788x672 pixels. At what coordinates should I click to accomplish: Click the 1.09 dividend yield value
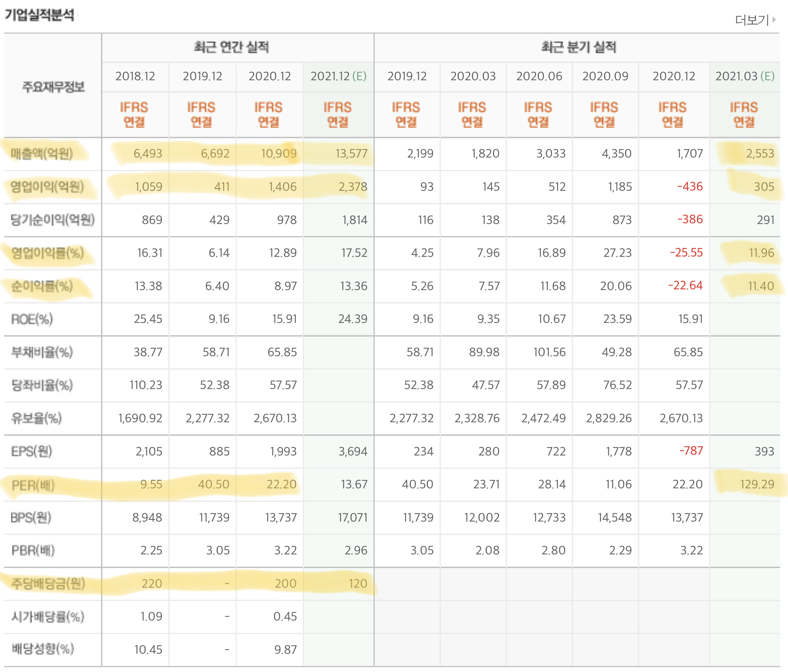pos(151,617)
